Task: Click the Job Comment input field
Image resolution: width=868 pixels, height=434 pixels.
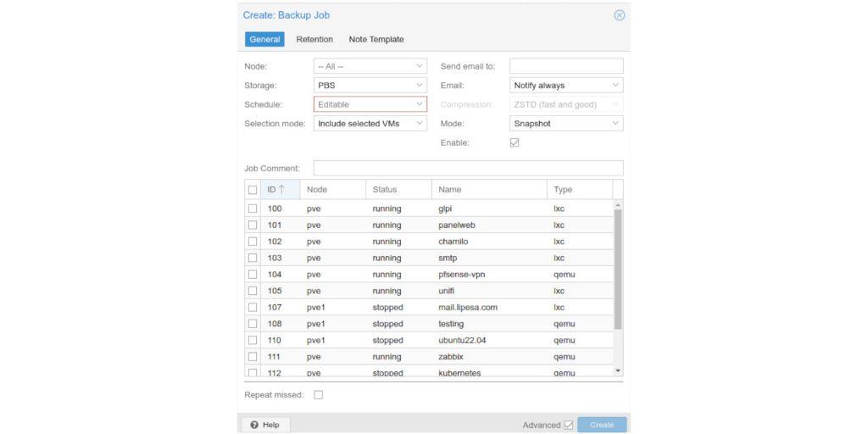Action: (468, 169)
